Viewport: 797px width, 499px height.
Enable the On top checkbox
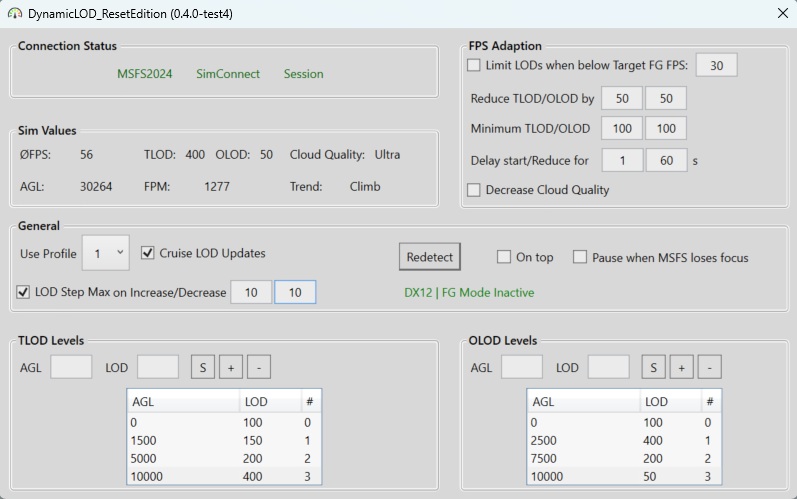[x=504, y=257]
